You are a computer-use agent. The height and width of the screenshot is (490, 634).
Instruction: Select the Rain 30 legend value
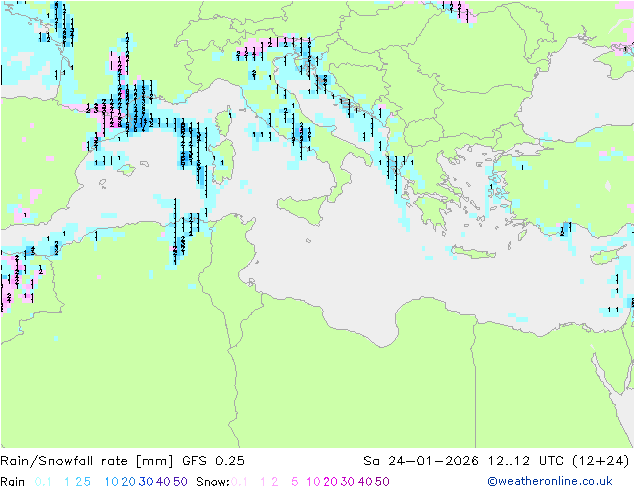146,482
